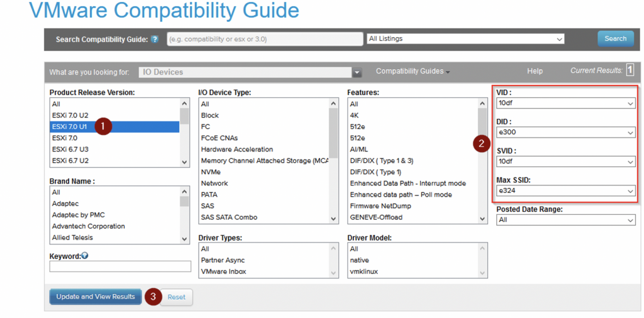The width and height of the screenshot is (644, 318).
Task: Select ESXi 7.0 U2 in Product Release Version
Action: [x=114, y=116]
